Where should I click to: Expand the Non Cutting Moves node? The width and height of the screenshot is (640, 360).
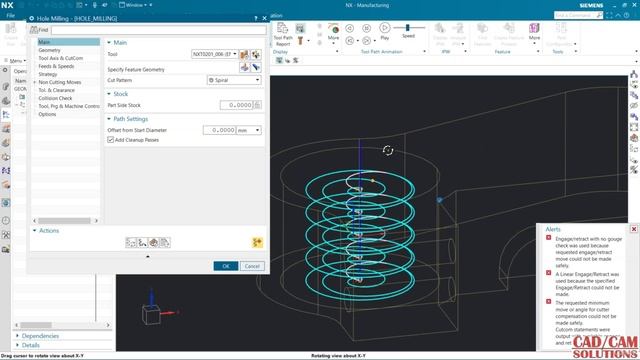(35, 82)
